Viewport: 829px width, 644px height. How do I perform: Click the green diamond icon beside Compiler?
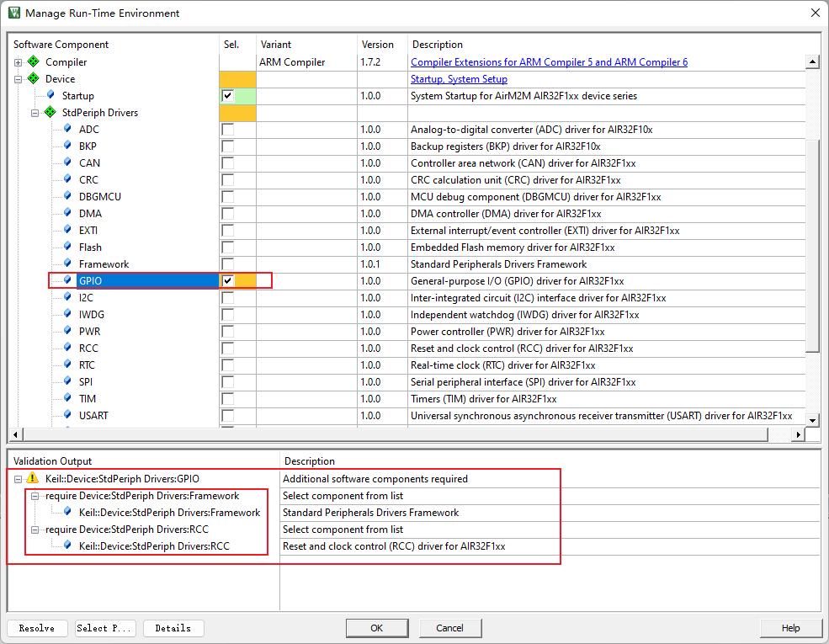coord(34,62)
